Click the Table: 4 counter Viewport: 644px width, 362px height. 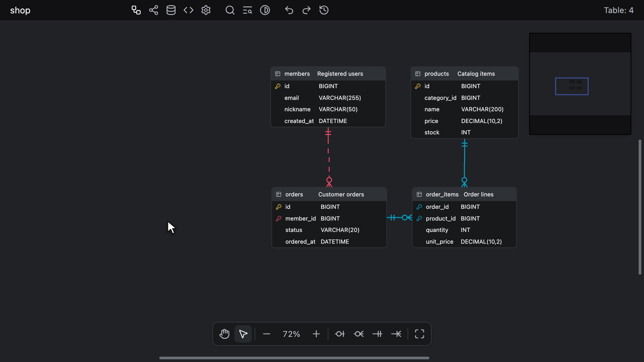point(619,10)
